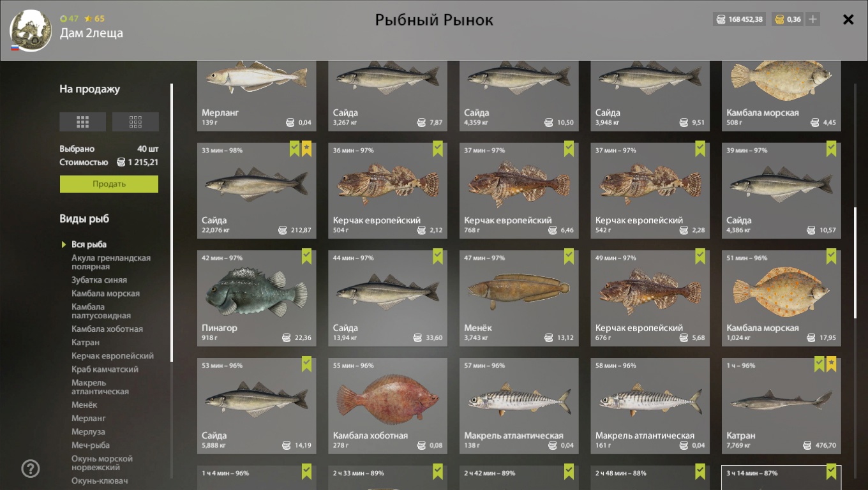
Task: Close the Рыбный Рынок window
Action: pyautogui.click(x=848, y=20)
